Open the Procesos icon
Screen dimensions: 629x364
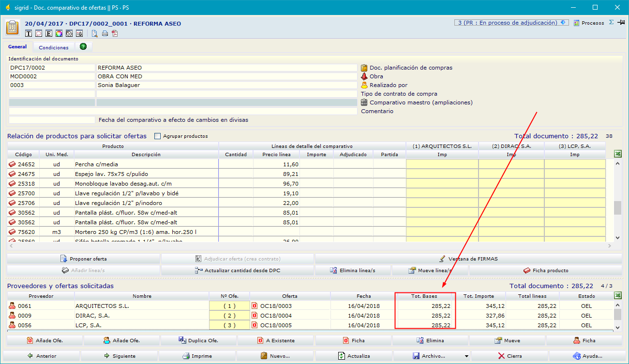[576, 23]
